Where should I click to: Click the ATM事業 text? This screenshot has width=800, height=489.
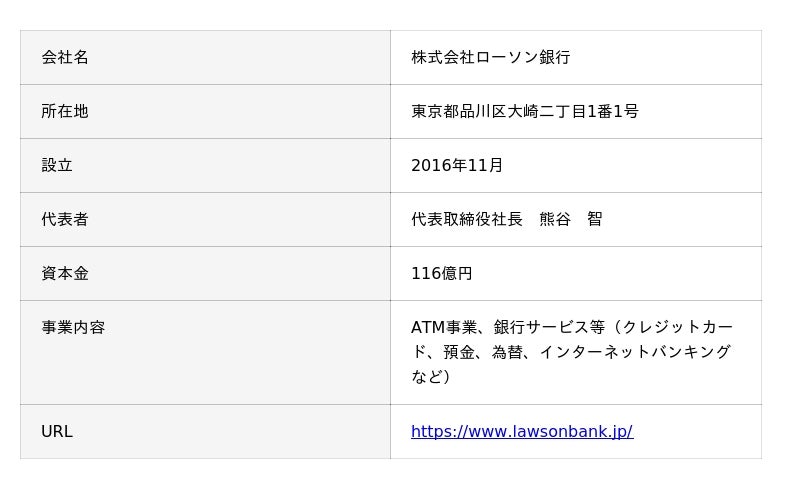[x=443, y=328]
